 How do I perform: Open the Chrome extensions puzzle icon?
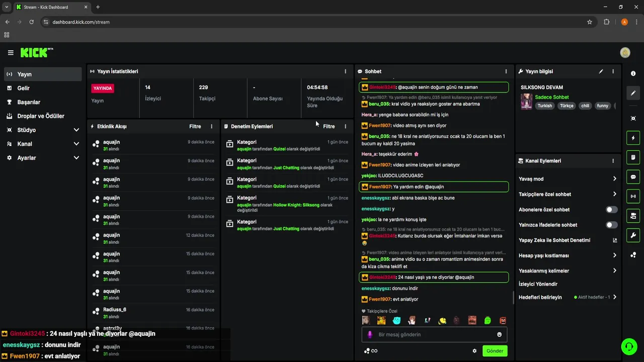[606, 22]
